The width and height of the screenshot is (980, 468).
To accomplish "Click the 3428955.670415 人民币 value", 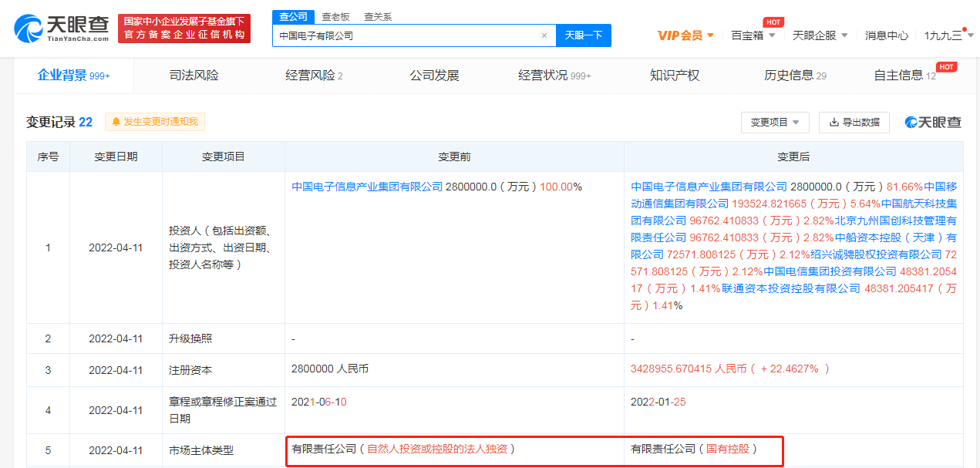I will pyautogui.click(x=730, y=369).
